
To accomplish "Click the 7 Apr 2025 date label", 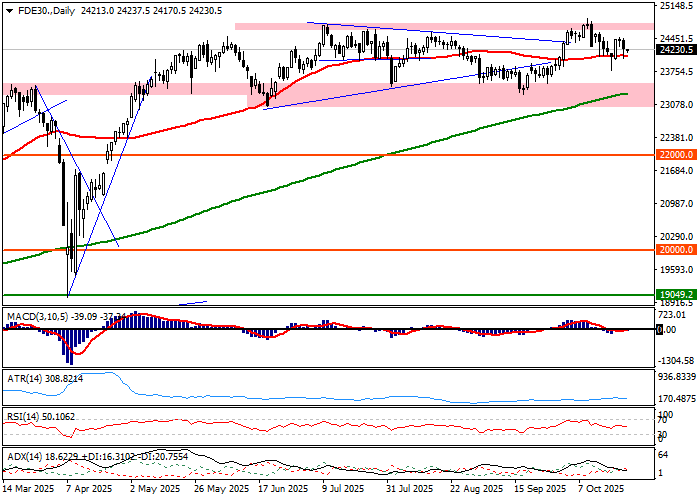I will pyautogui.click(x=87, y=490).
